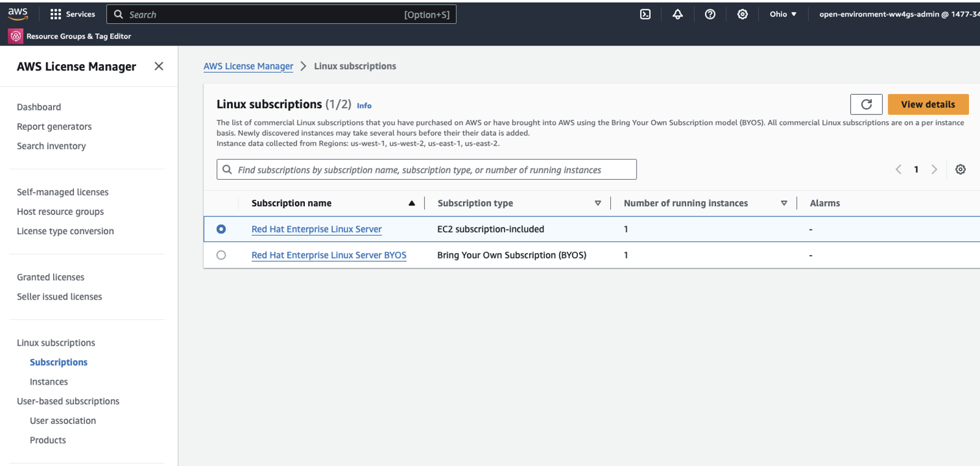Sort by Number of running instances arrow
Viewport: 980px width, 466px height.
784,203
